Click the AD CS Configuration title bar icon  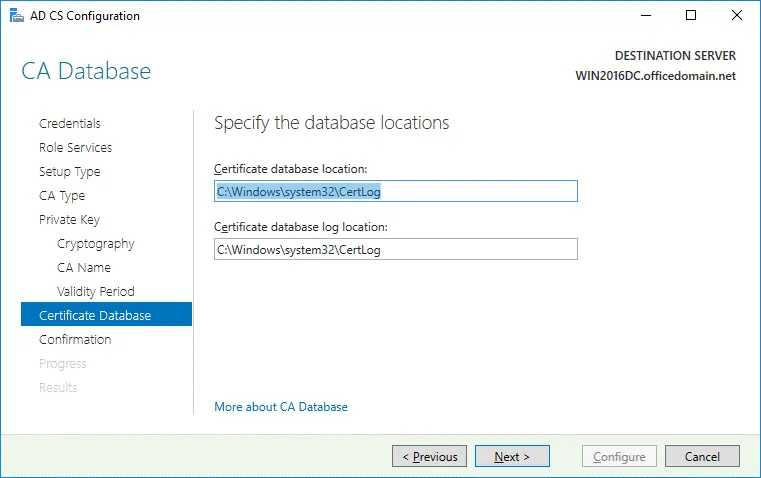click(14, 16)
